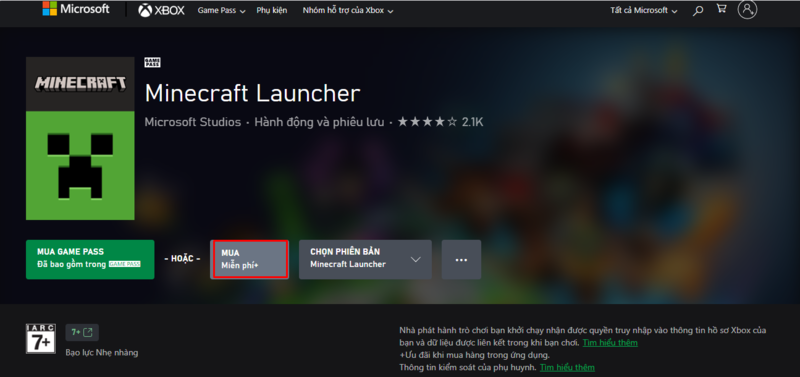Click Hành động và phiêu lưu genre
The image size is (800, 377).
click(319, 122)
